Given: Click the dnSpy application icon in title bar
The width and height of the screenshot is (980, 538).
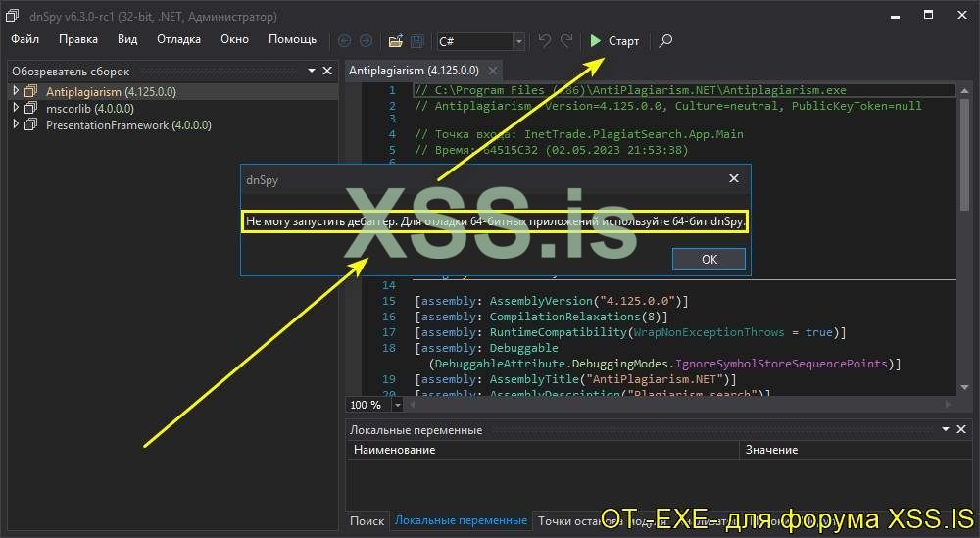Looking at the screenshot, I should point(12,16).
